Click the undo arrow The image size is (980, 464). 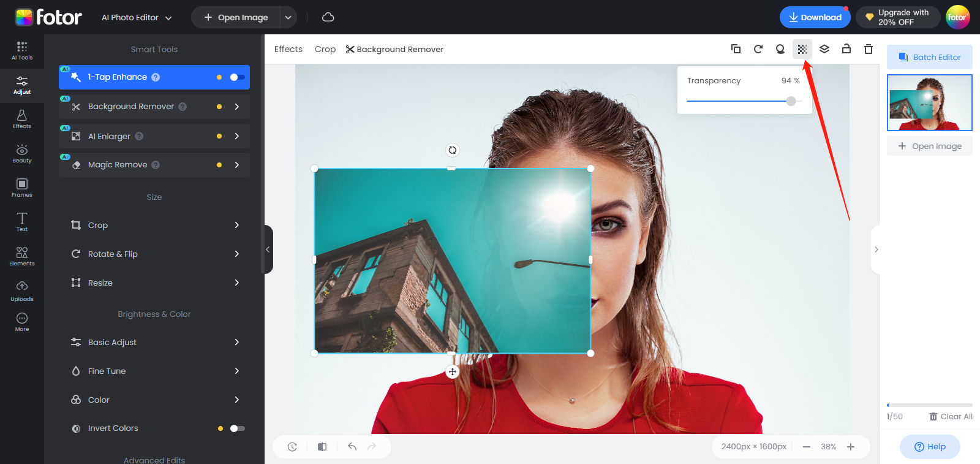tap(352, 447)
